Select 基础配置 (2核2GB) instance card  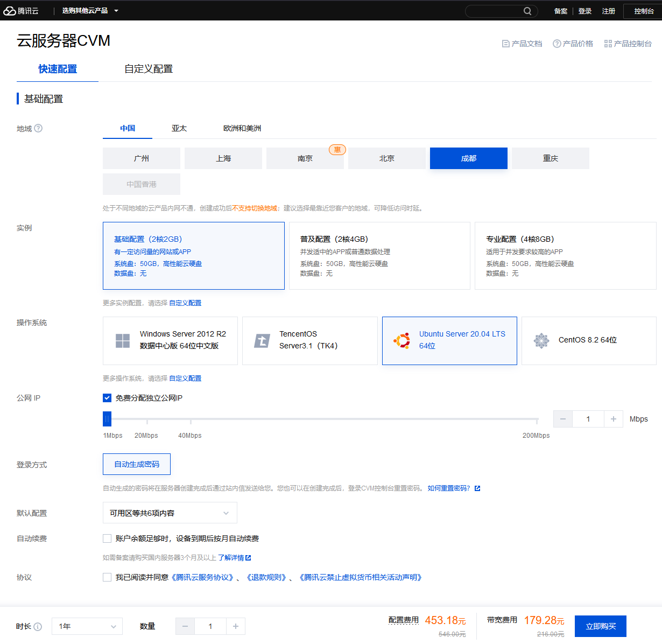click(x=194, y=256)
